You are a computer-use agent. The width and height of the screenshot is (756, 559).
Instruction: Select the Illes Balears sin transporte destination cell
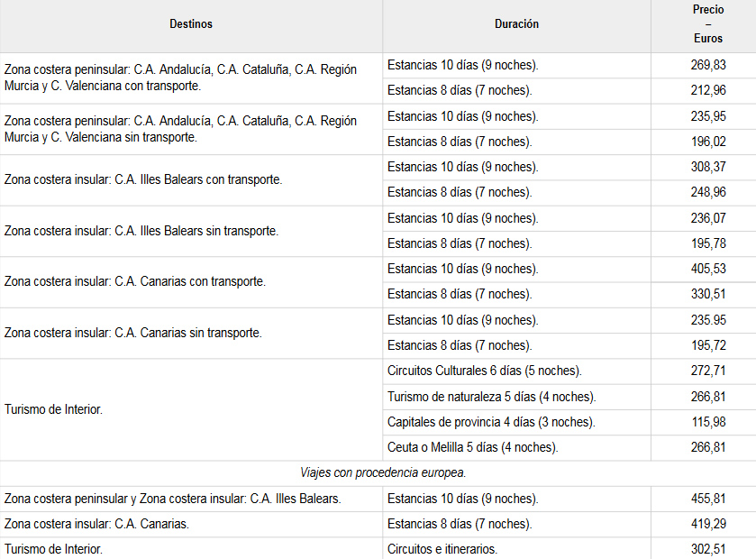(x=141, y=231)
